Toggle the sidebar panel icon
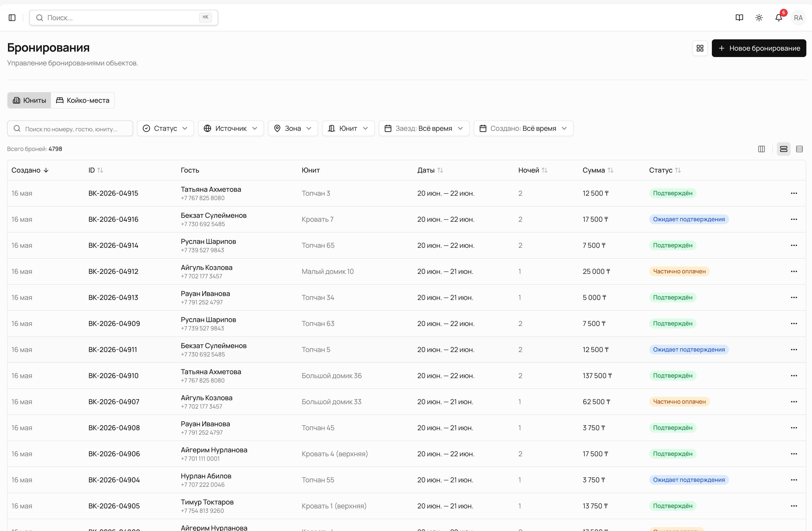The width and height of the screenshot is (812, 531). [x=12, y=18]
